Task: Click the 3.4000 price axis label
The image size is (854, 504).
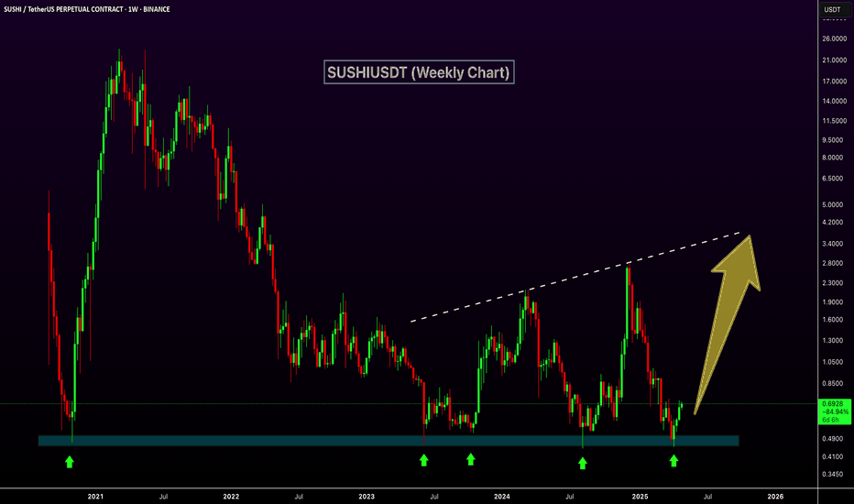Action: click(833, 244)
